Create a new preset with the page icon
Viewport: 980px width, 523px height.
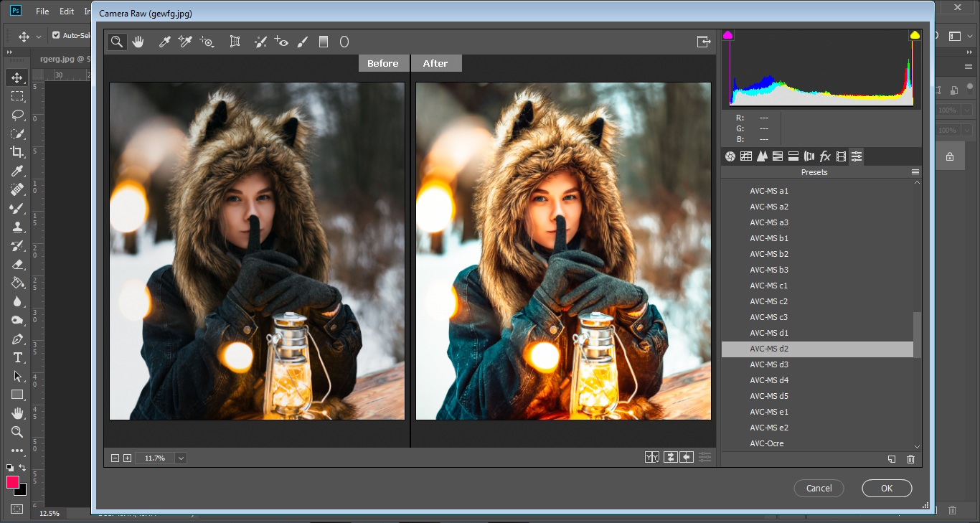[x=892, y=459]
